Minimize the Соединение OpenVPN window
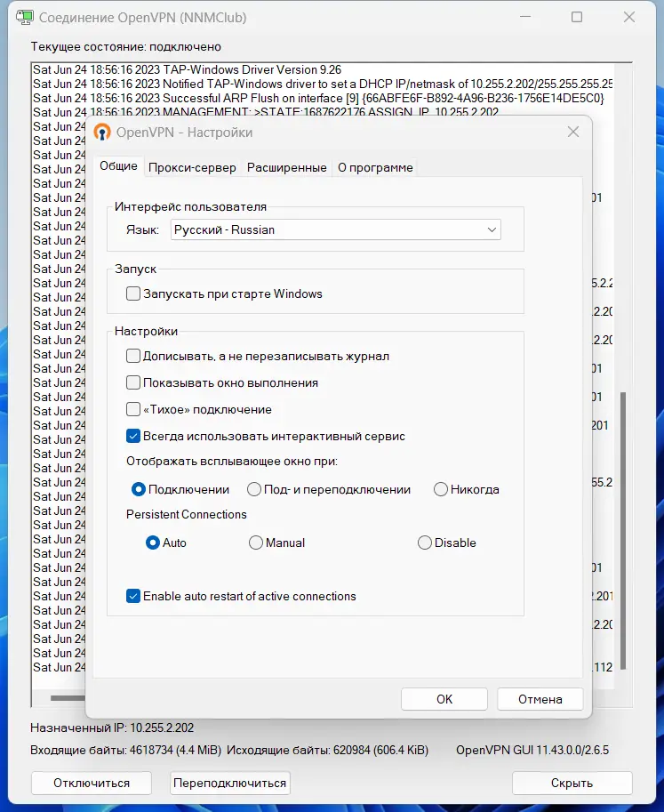Viewport: 664px width, 812px height. coord(525,17)
